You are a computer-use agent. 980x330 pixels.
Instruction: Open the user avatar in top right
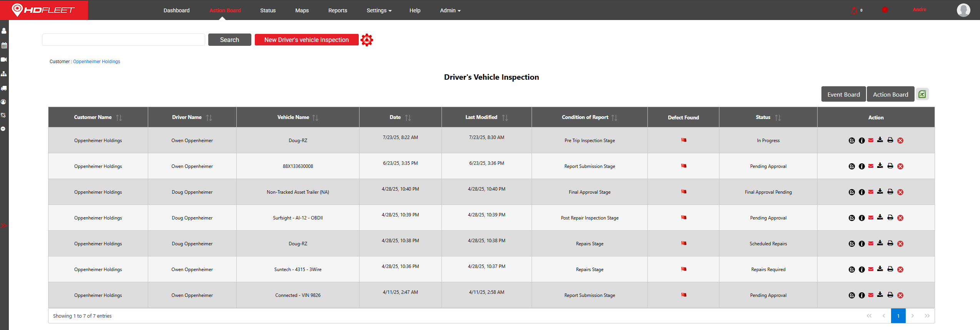(x=963, y=10)
